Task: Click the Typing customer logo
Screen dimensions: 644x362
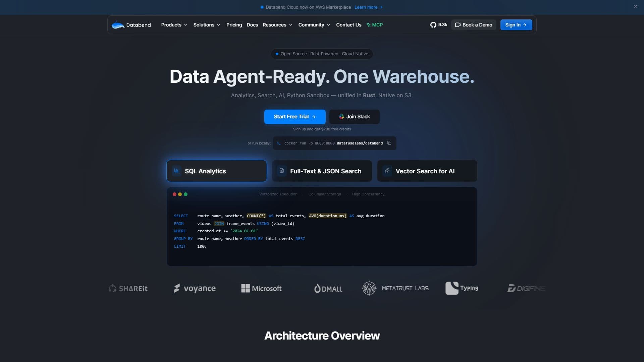Action: tap(462, 288)
